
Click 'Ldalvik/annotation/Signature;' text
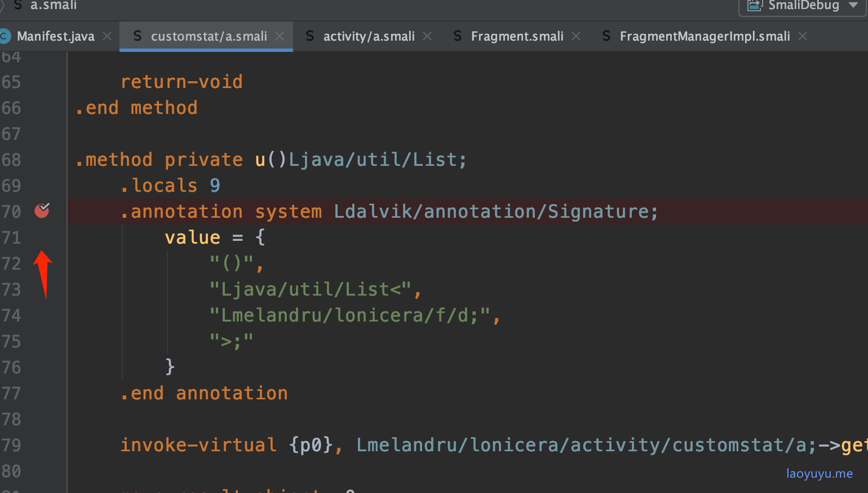point(496,212)
